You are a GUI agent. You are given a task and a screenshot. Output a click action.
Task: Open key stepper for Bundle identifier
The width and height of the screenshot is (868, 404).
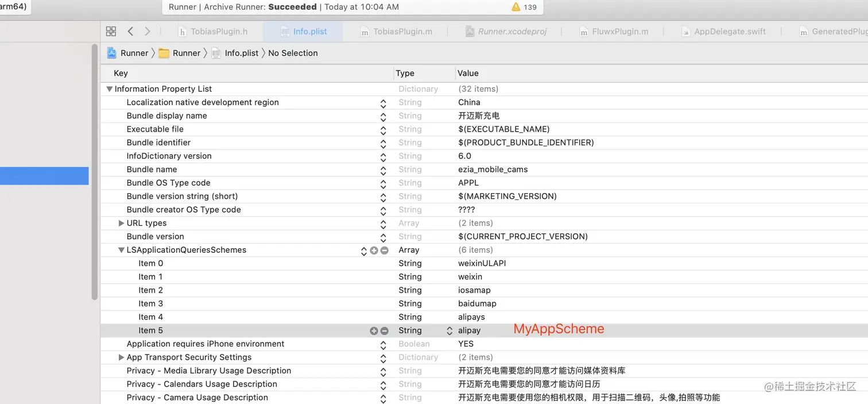383,143
